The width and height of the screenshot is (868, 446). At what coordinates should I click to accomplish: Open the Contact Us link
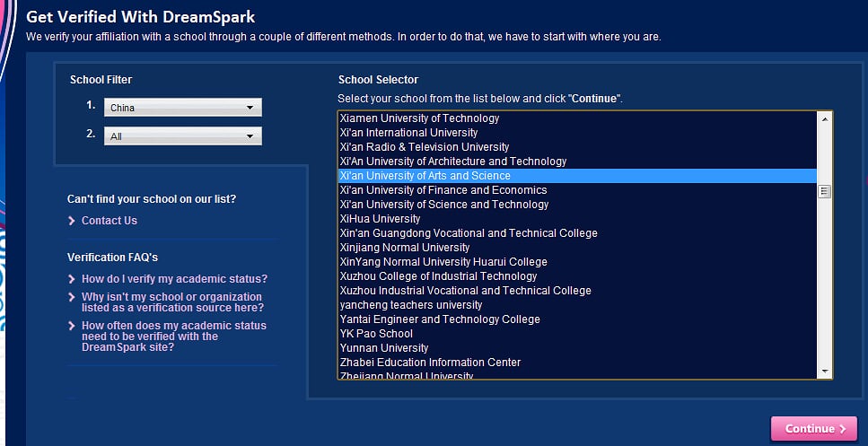tap(109, 220)
